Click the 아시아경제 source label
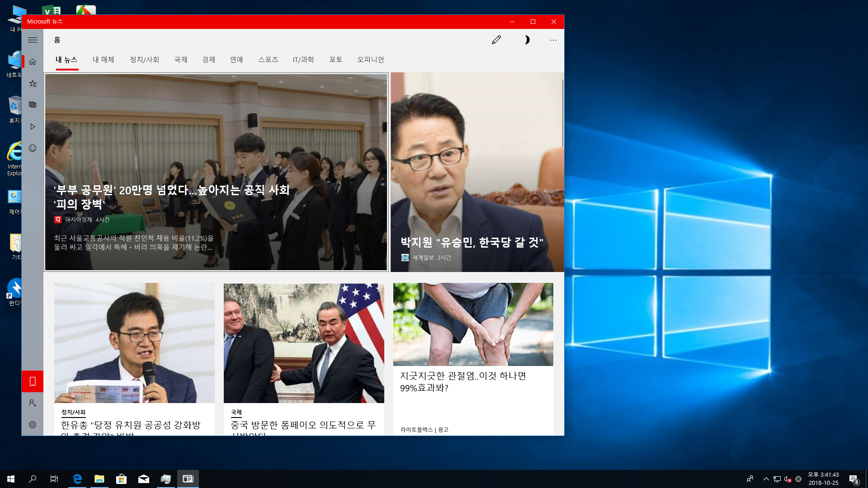This screenshot has height=488, width=868. [x=78, y=220]
